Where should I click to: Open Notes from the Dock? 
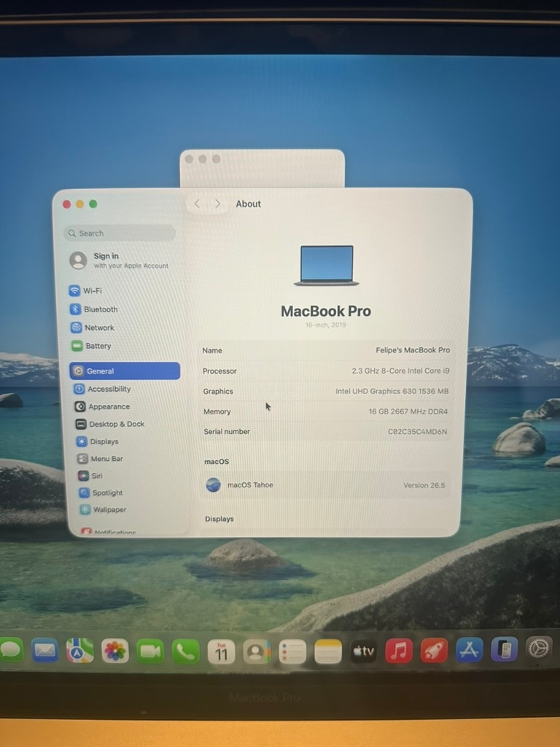[328, 651]
